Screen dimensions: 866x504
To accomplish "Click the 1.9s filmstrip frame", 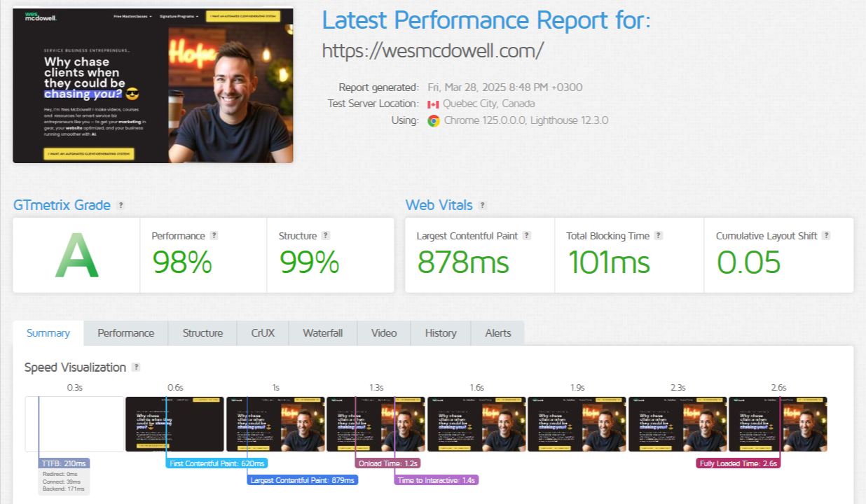I will tap(577, 424).
